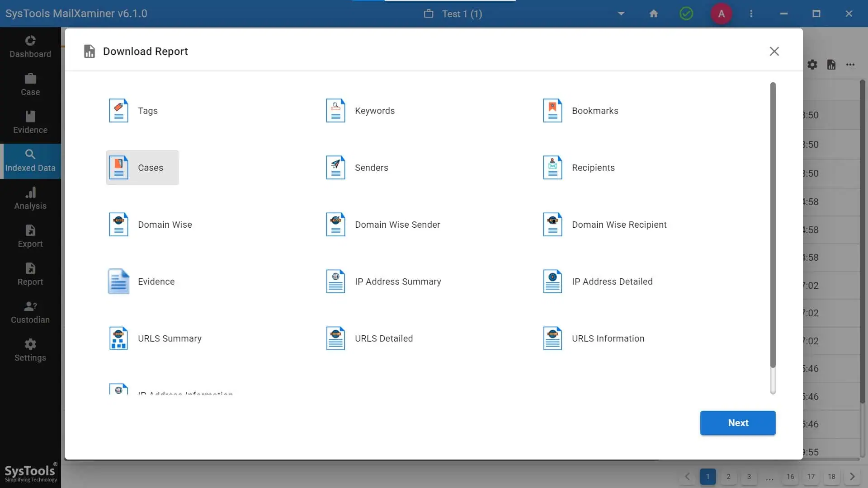The width and height of the screenshot is (868, 488).
Task: Go to page 2 in pagination
Action: [728, 477]
